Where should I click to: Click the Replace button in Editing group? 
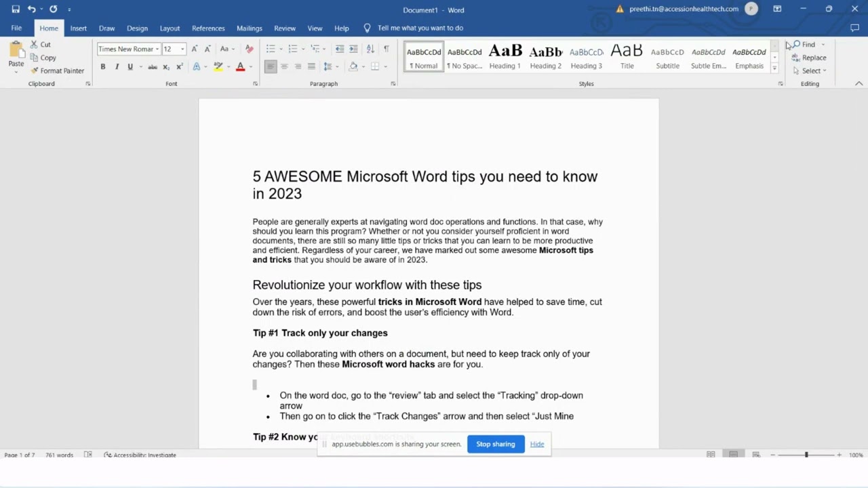tap(809, 58)
